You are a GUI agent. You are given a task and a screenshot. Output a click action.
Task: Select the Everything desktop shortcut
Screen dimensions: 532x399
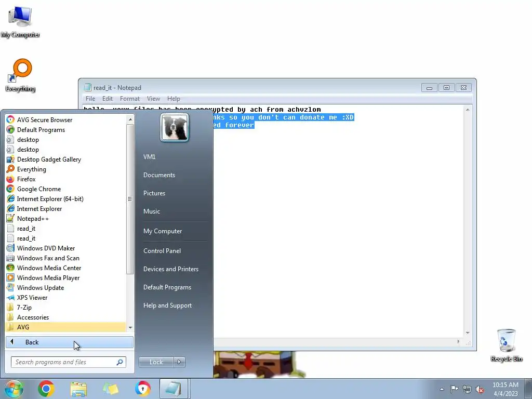coord(20,75)
